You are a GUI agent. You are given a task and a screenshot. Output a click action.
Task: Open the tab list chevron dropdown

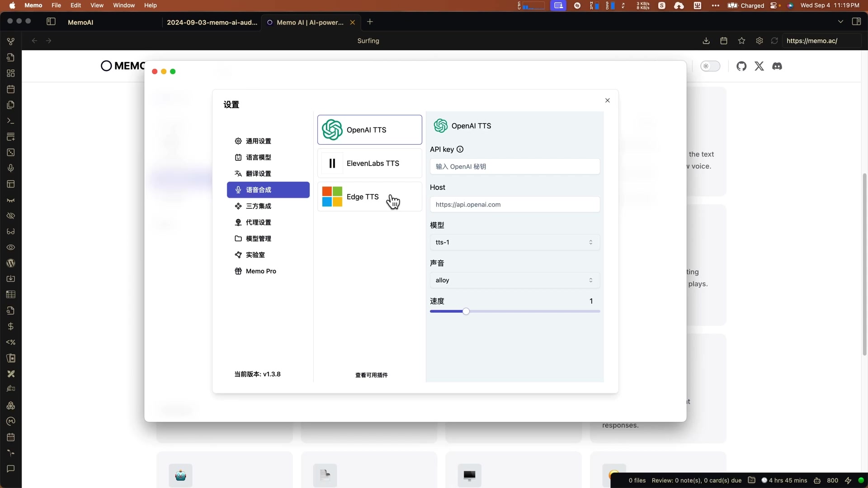840,22
